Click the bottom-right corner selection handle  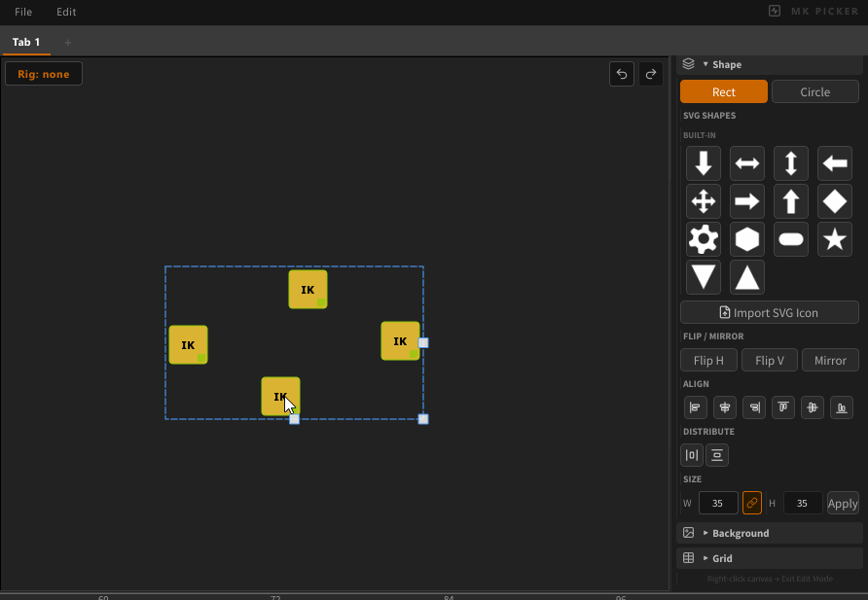pos(423,419)
